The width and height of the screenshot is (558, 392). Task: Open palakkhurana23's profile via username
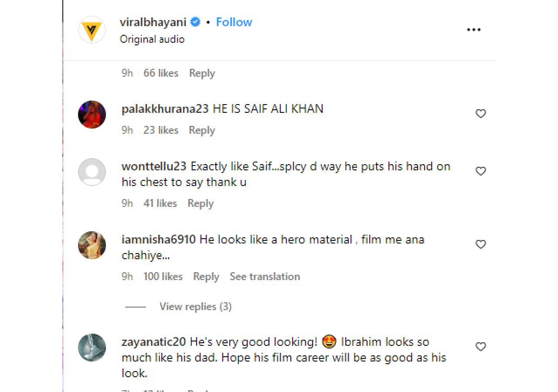tap(164, 108)
